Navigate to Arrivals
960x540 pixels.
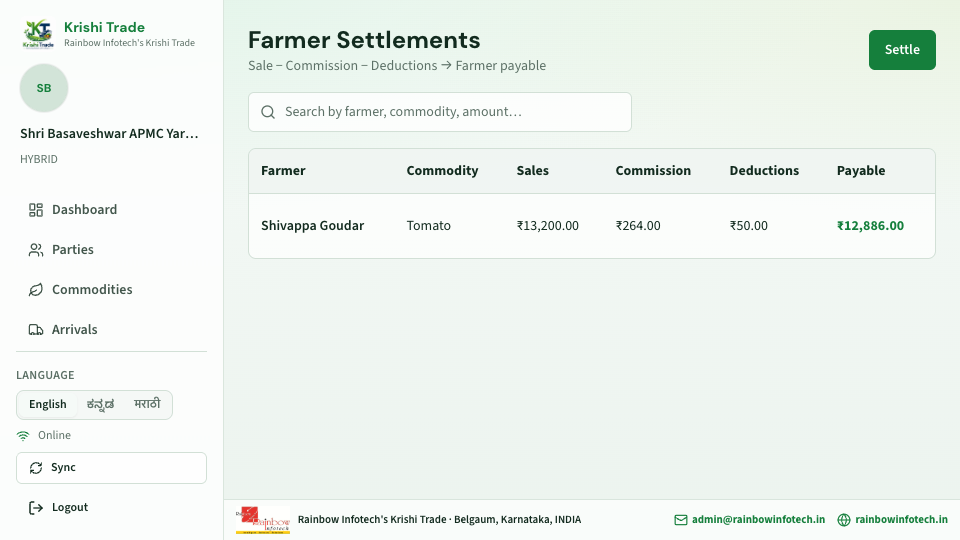[x=111, y=329]
